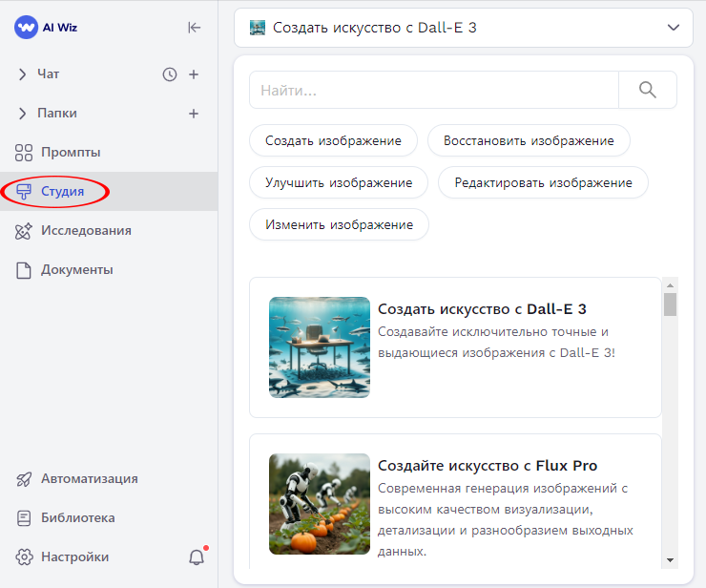Viewport: 706px width, 588px height.
Task: Open Настройки gear in sidebar
Action: [25, 556]
